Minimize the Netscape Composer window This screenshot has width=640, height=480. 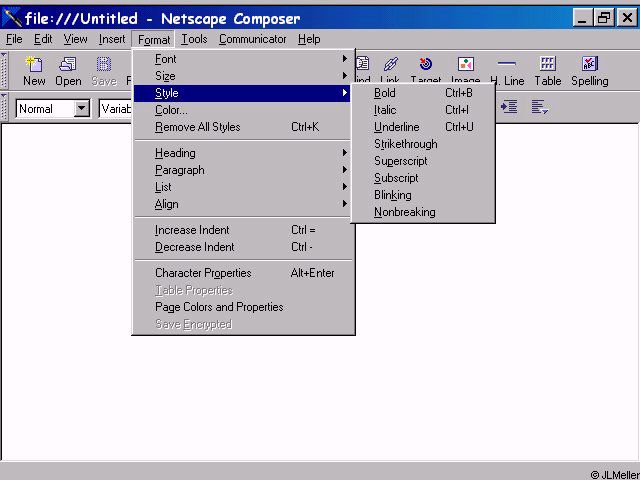point(582,18)
